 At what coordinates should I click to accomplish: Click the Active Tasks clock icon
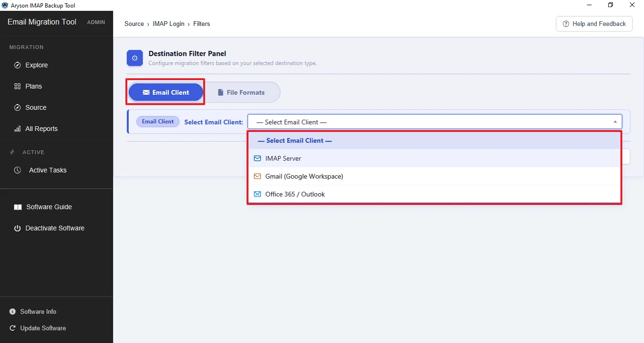coord(17,170)
